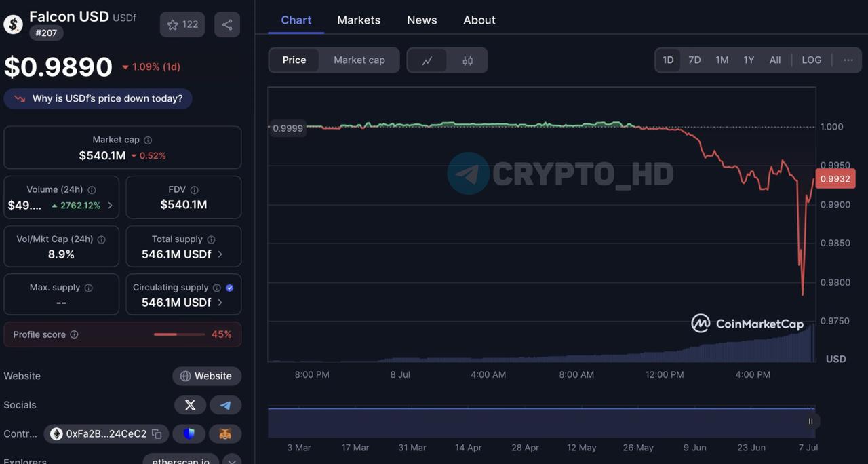Open the About tab
The height and width of the screenshot is (464, 868).
pyautogui.click(x=479, y=20)
